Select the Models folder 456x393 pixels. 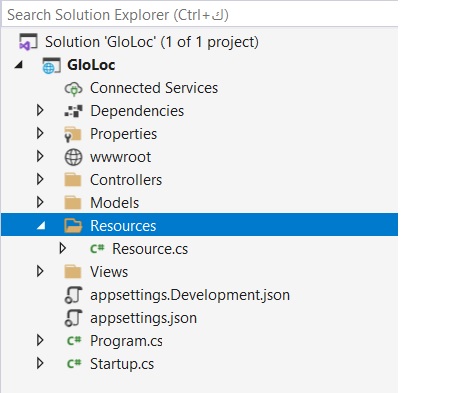click(x=114, y=203)
